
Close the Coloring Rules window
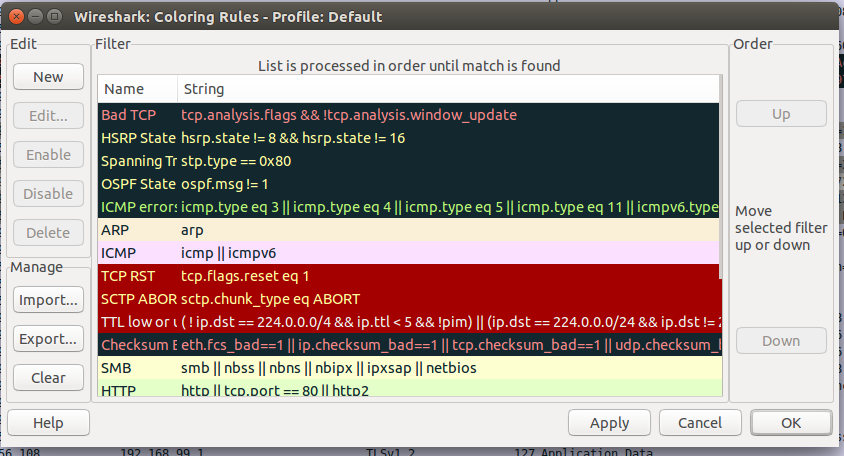click(17, 16)
